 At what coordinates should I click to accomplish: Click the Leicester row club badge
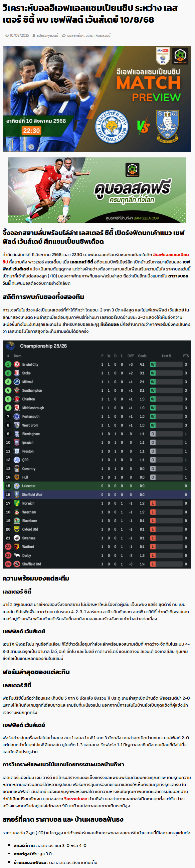pos(17,486)
